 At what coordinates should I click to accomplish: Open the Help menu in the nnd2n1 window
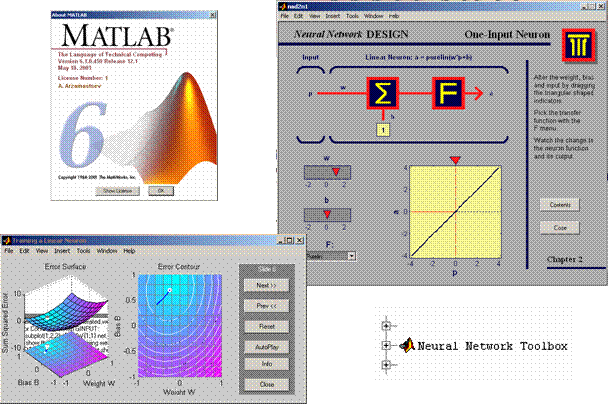pos(394,16)
